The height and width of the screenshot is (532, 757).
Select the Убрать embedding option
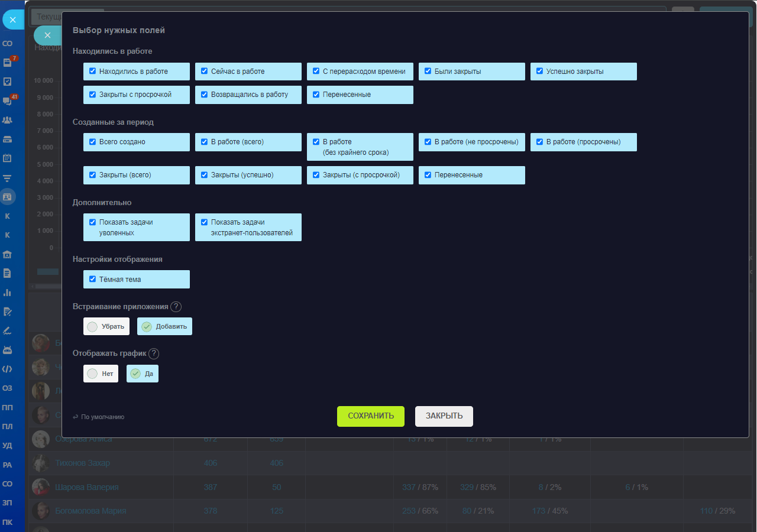106,326
